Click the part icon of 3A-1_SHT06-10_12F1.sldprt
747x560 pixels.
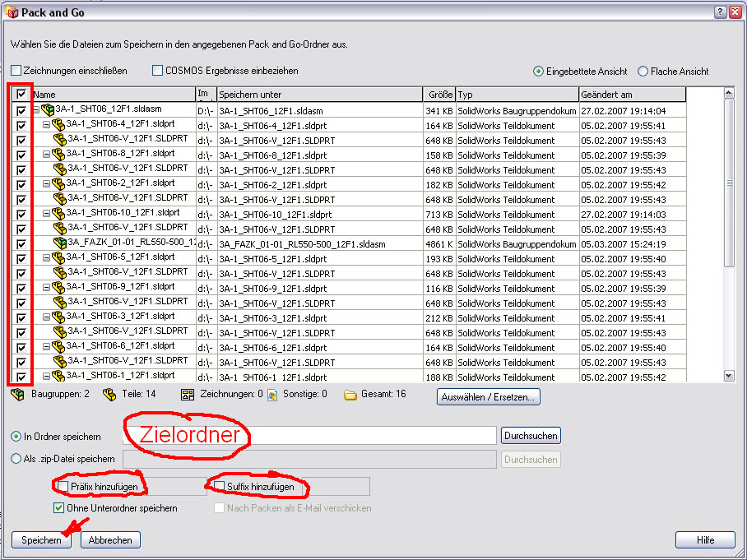pyautogui.click(x=58, y=213)
